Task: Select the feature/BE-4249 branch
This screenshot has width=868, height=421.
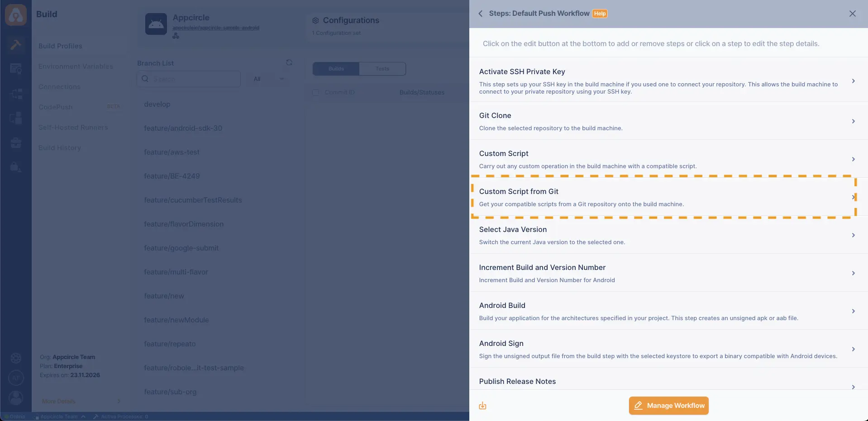Action: pos(172,176)
